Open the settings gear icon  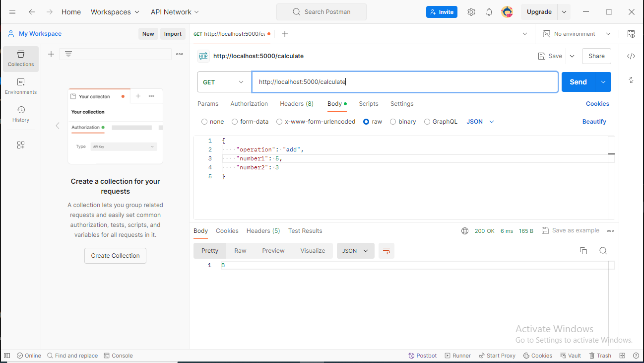click(x=471, y=12)
